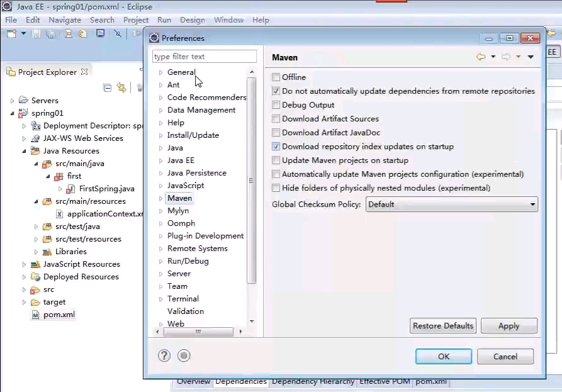Image resolution: width=562 pixels, height=392 pixels.
Task: Expand the General preferences node
Action: [160, 72]
